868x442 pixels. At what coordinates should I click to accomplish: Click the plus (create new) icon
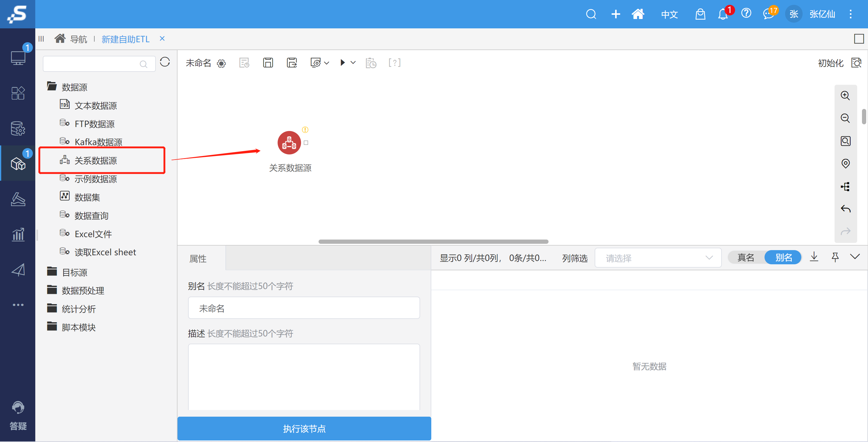(x=616, y=14)
